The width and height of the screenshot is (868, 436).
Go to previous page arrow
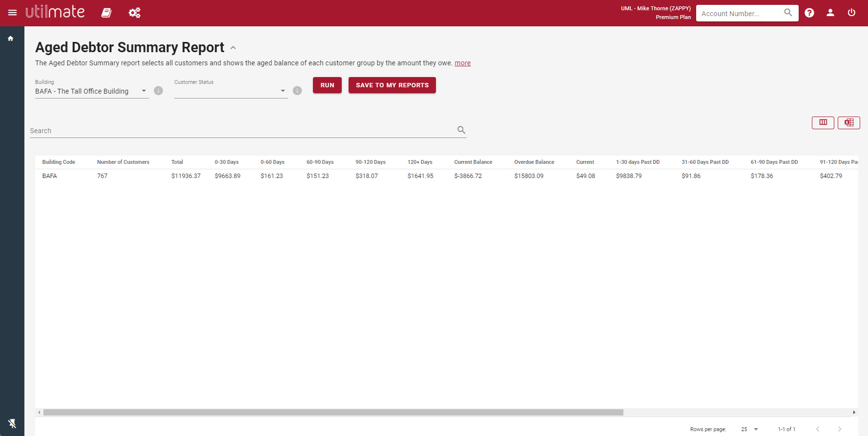point(818,429)
